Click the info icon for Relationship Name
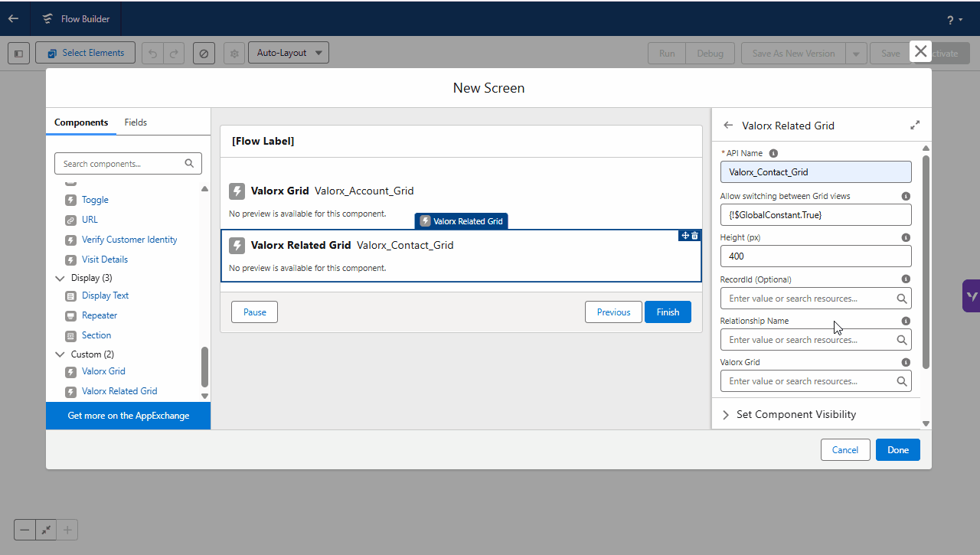 click(906, 321)
